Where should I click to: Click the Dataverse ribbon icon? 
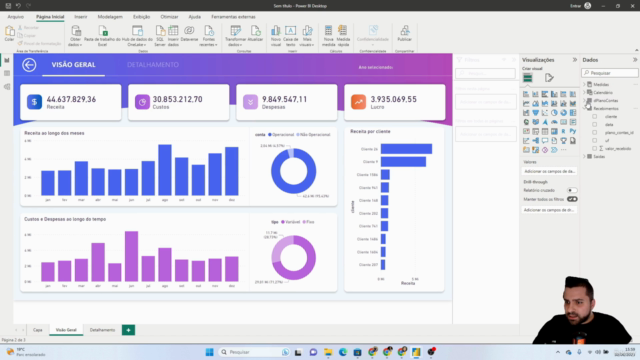[189, 33]
